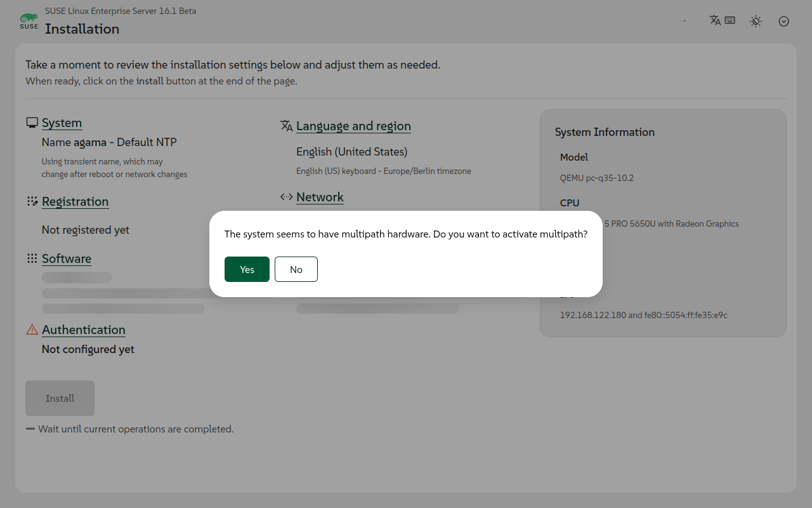The height and width of the screenshot is (508, 812).
Task: Click the Software grid dots icon
Action: click(x=32, y=258)
